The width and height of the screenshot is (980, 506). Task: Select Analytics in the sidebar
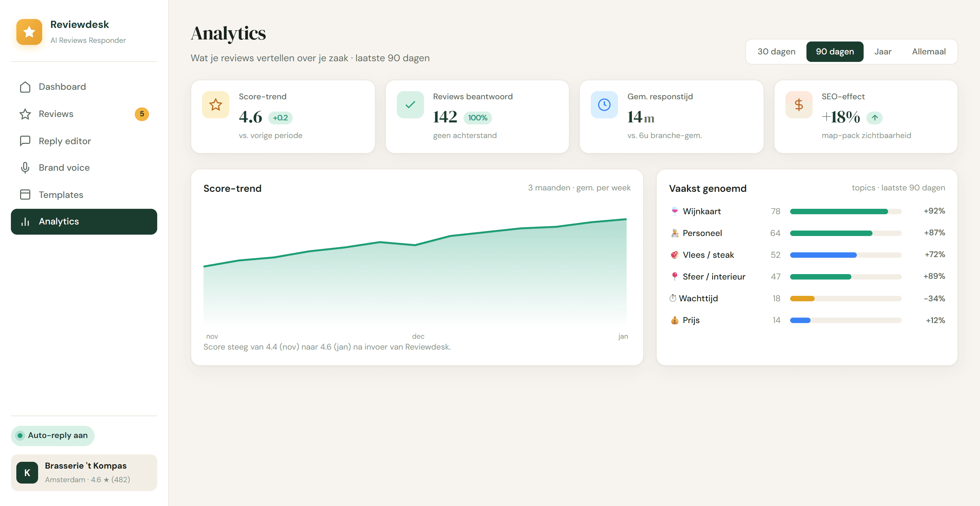point(84,222)
